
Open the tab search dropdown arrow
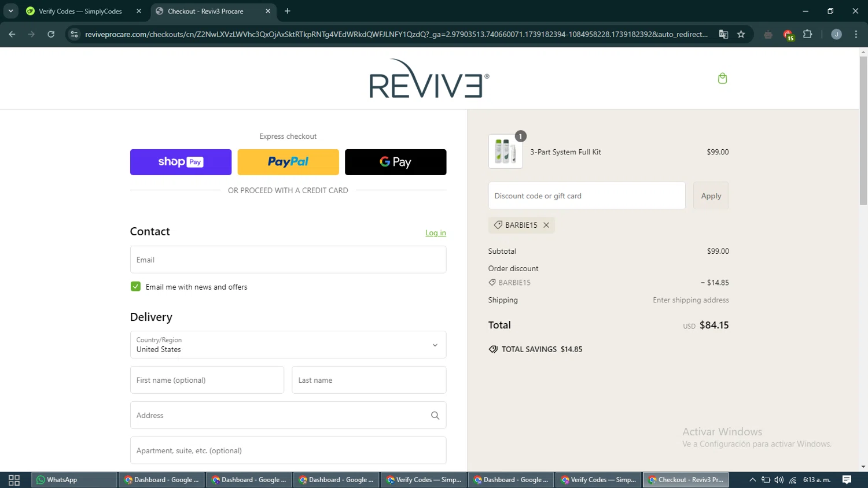tap(10, 11)
